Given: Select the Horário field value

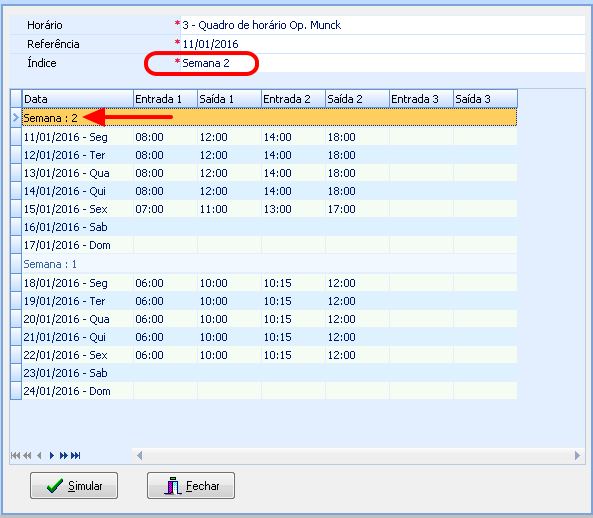Looking at the screenshot, I should (x=383, y=25).
